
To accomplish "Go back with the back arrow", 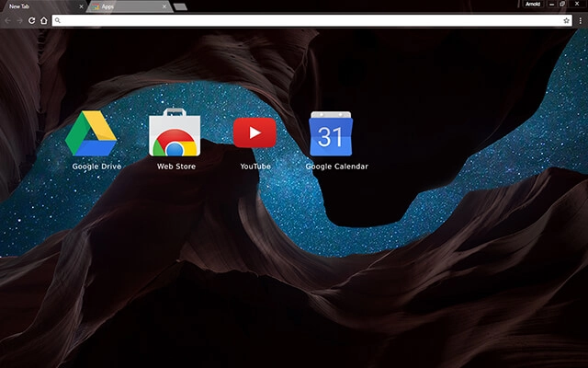I will click(8, 20).
